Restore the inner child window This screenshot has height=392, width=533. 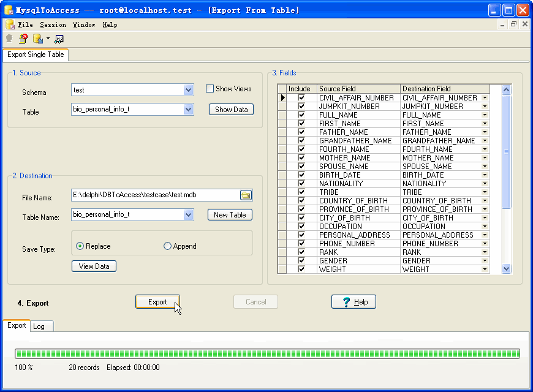[513, 24]
